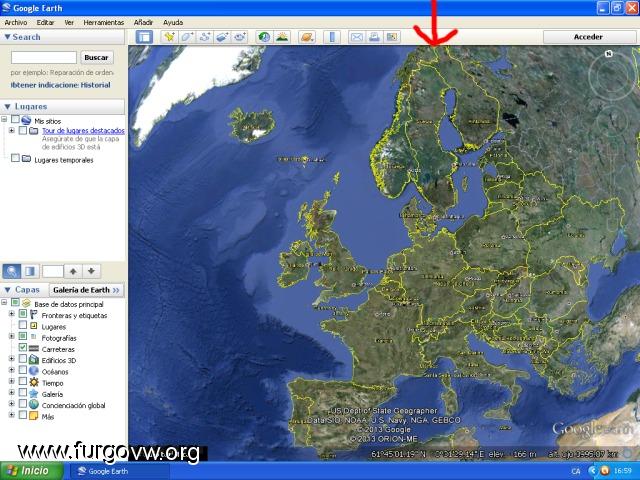Click the panel view icon beside the magnifier
Screen dimensions: 640x480
[x=30, y=271]
